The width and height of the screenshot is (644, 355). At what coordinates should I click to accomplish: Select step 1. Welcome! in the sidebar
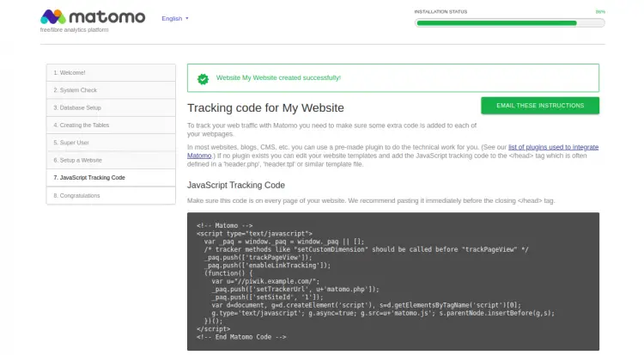coord(111,73)
